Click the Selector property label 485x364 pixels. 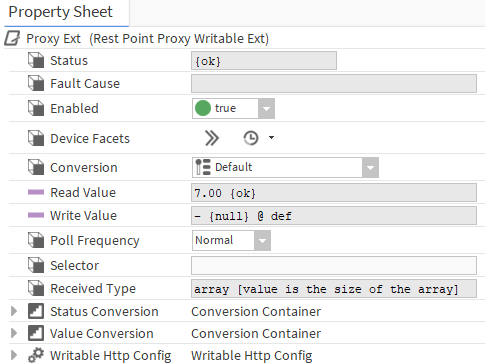(75, 265)
